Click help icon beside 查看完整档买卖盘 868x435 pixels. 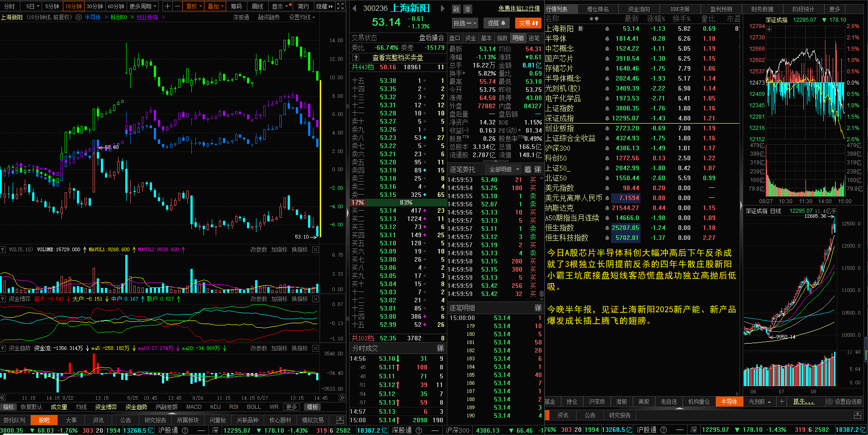tap(356, 58)
